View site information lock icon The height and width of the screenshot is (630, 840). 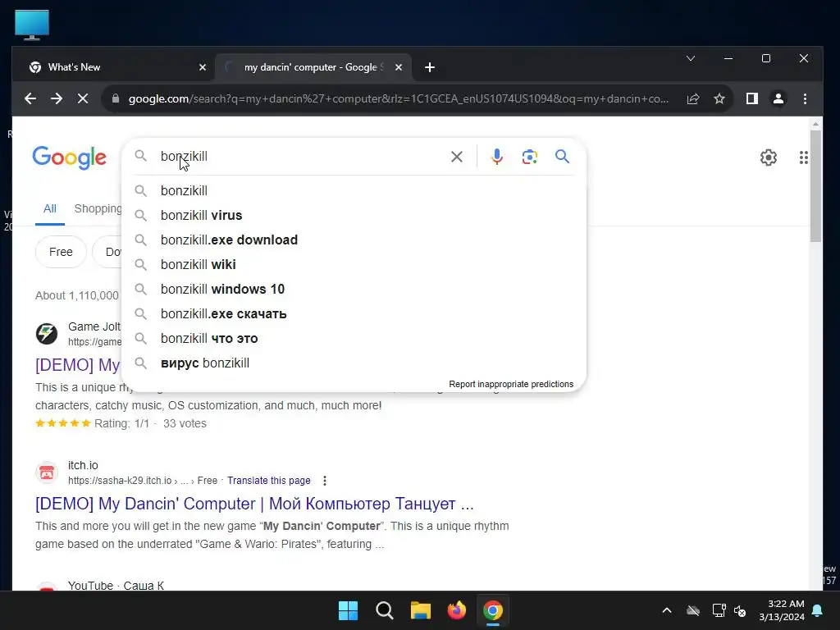coord(115,98)
